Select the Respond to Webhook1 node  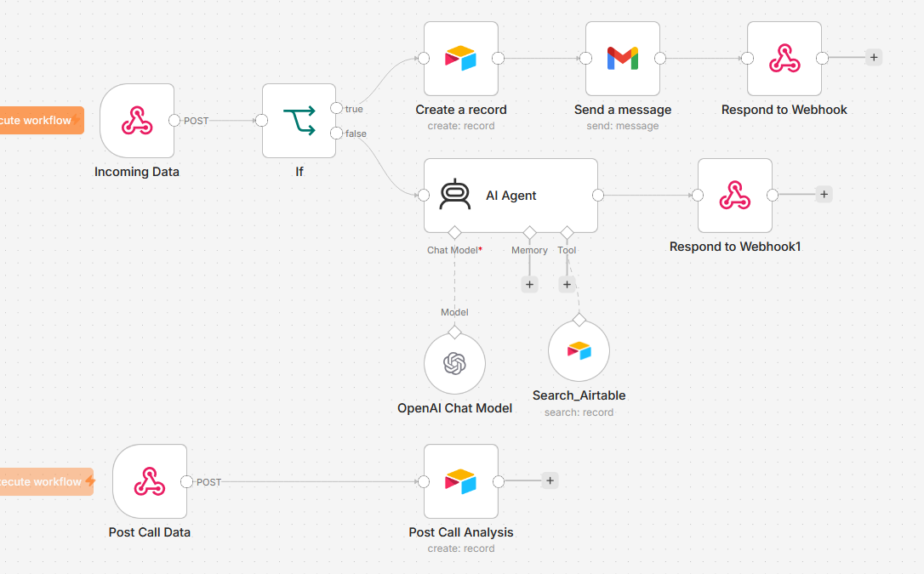tap(735, 196)
